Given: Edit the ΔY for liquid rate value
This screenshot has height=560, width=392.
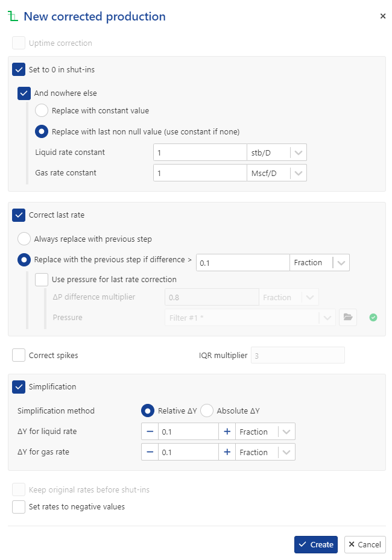Looking at the screenshot, I should click(x=188, y=432).
